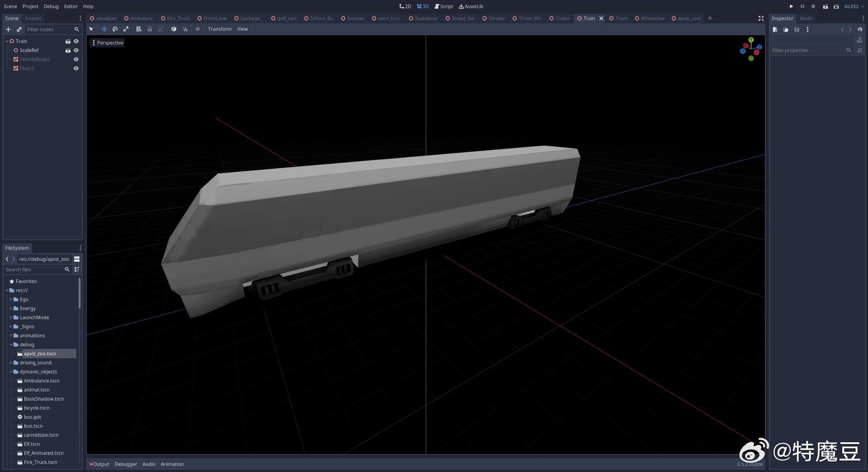Switch to the Tram scene tab
The width and height of the screenshot is (868, 472).
tap(621, 18)
